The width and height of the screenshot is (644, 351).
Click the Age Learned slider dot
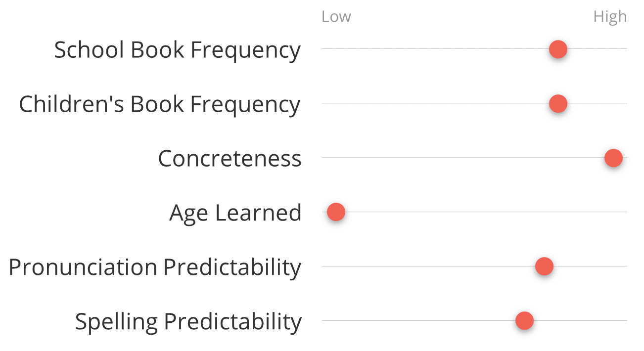pyautogui.click(x=336, y=212)
